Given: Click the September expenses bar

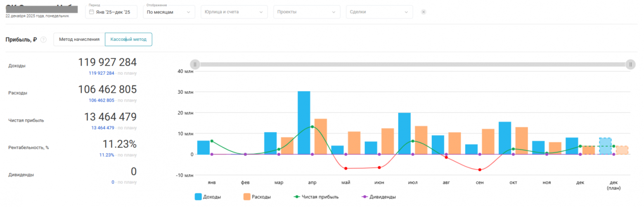Looking at the screenshot, I should tap(488, 142).
